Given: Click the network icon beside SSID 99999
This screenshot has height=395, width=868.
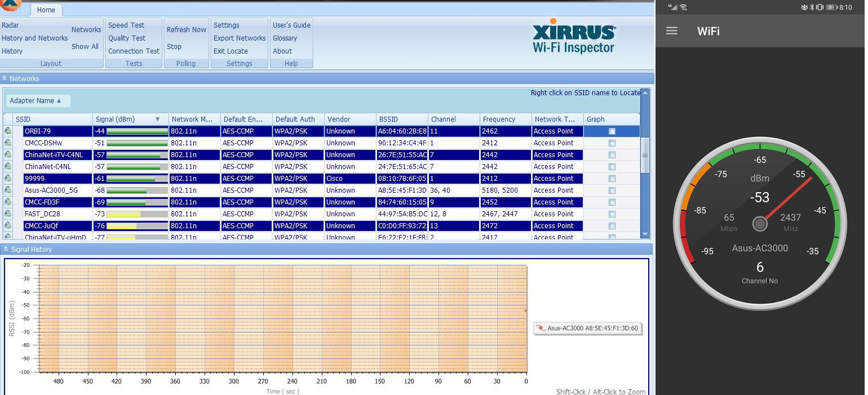Looking at the screenshot, I should tap(8, 178).
